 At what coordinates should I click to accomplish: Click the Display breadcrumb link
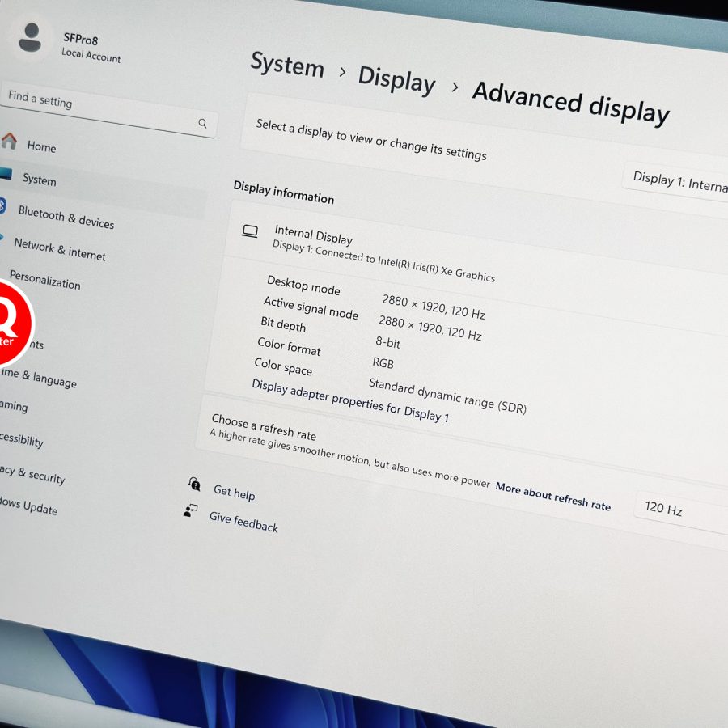(397, 80)
